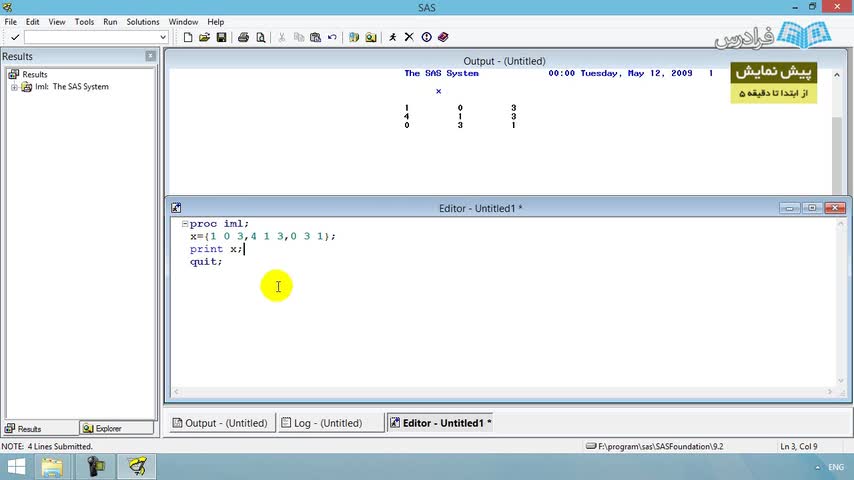This screenshot has width=854, height=480.
Task: Open the Help menu
Action: (216, 22)
